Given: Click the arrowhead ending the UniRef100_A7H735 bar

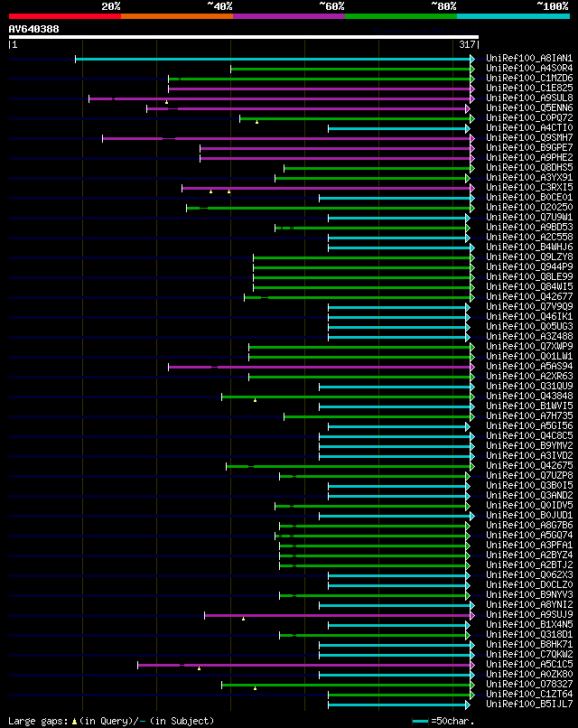Looking at the screenshot, I should (472, 417).
